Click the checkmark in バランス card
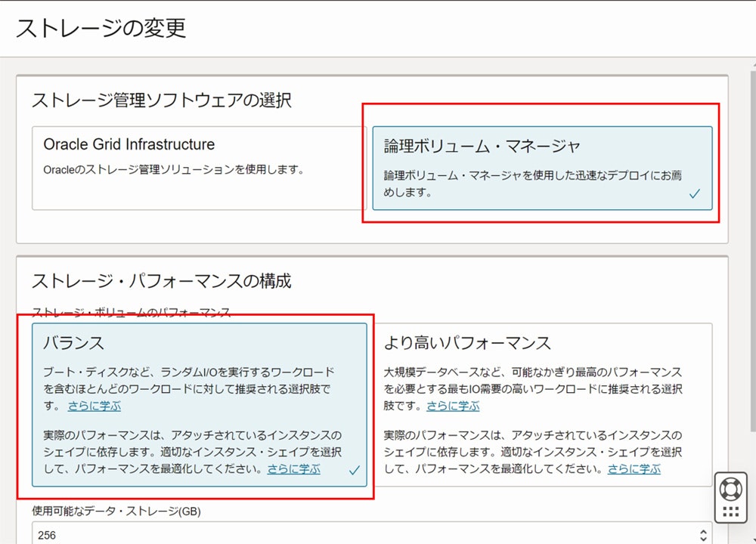 pyautogui.click(x=355, y=470)
